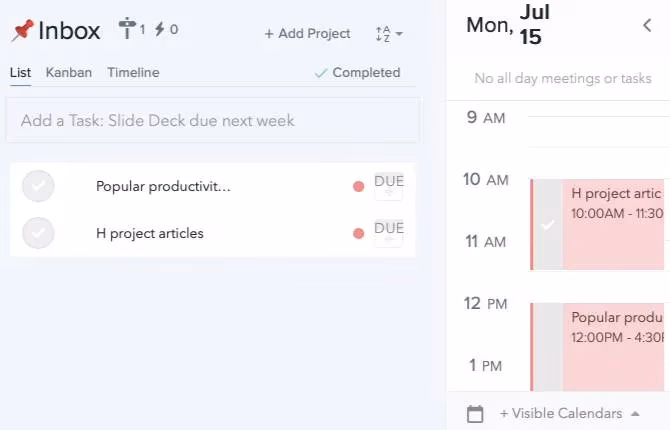Toggle the Completed tasks filter

click(x=357, y=73)
